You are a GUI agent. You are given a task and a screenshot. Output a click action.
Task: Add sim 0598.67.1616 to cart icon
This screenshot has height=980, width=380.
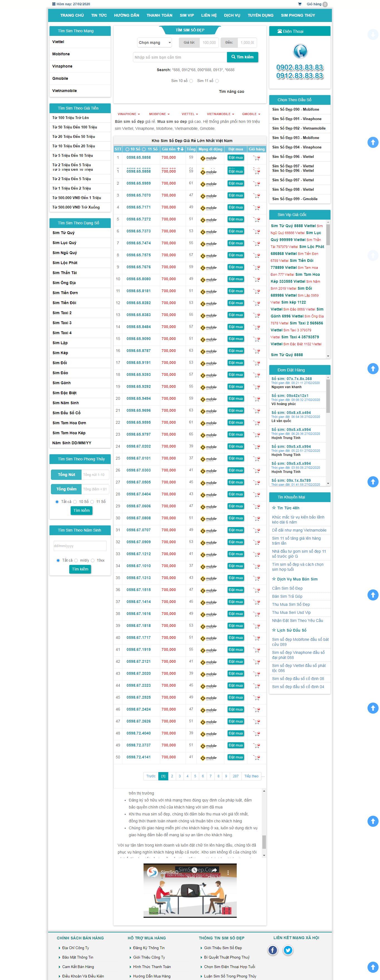(257, 614)
